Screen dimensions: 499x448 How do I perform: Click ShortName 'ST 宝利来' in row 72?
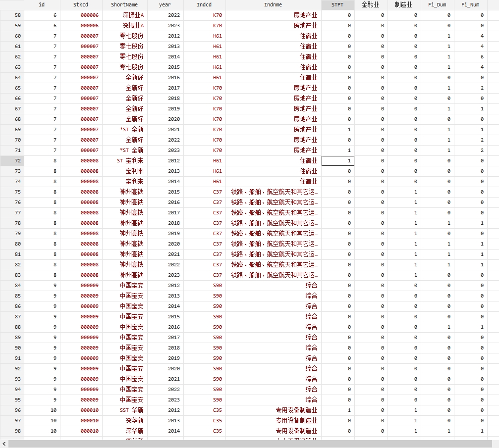coord(130,161)
